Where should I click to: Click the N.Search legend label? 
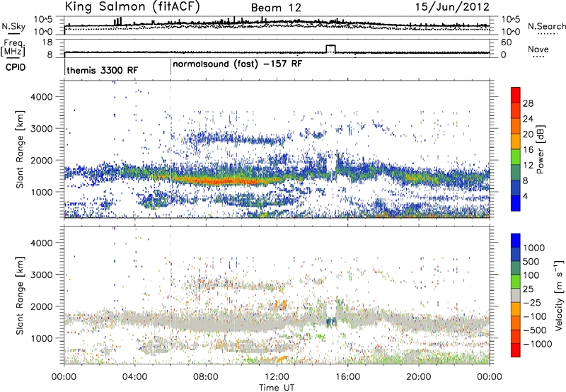[x=547, y=26]
